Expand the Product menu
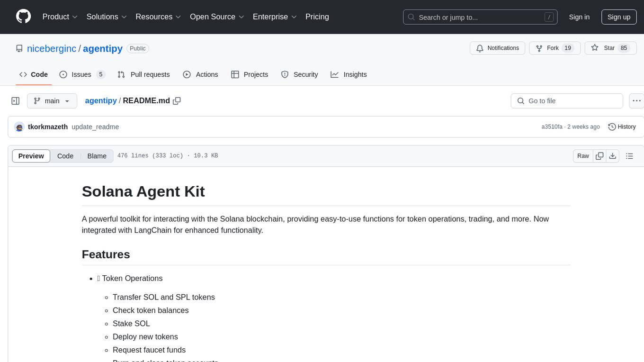The image size is (644, 362). [60, 17]
